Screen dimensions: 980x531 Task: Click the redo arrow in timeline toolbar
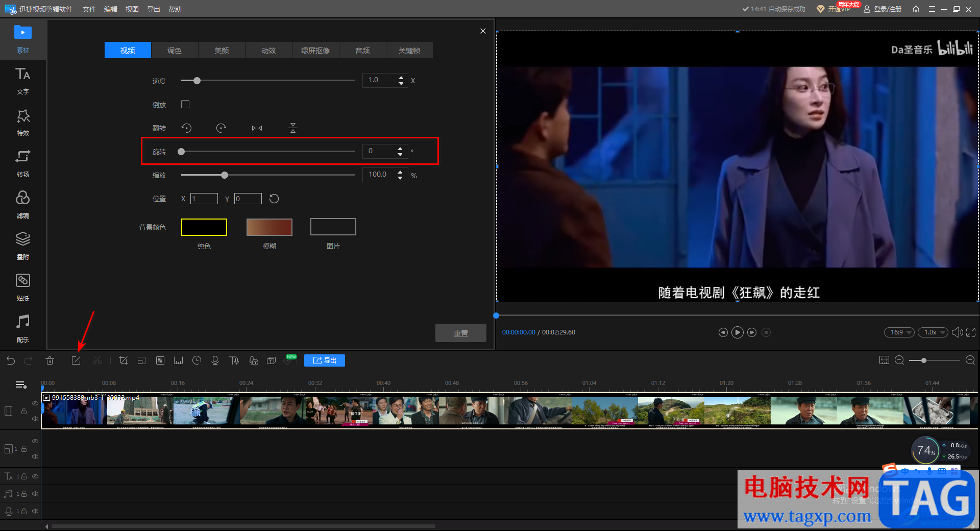(x=29, y=360)
